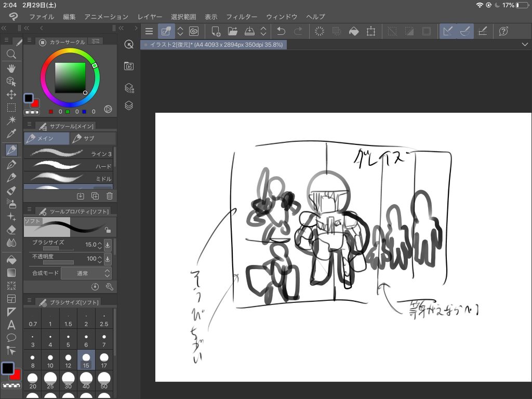
Task: Select the Eyedropper tool
Action: tap(11, 134)
